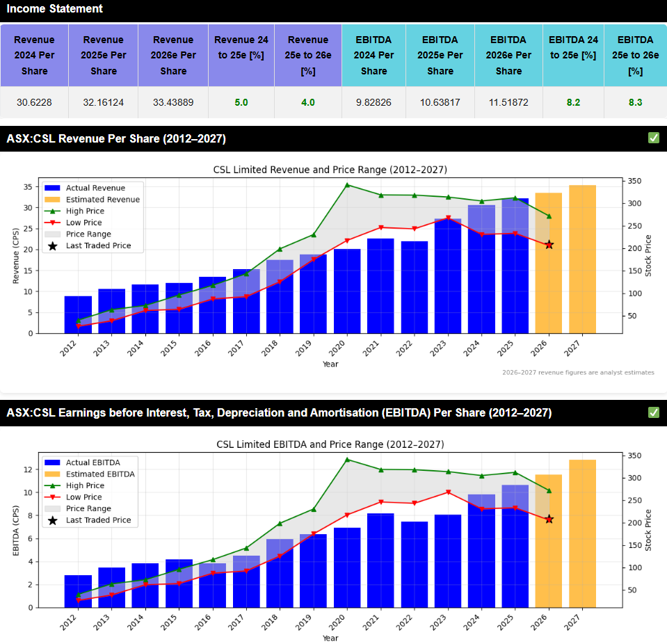This screenshot has height=644, width=667.
Task: Click the green checkmark beside Revenue Per Share heading
Action: coord(653,138)
